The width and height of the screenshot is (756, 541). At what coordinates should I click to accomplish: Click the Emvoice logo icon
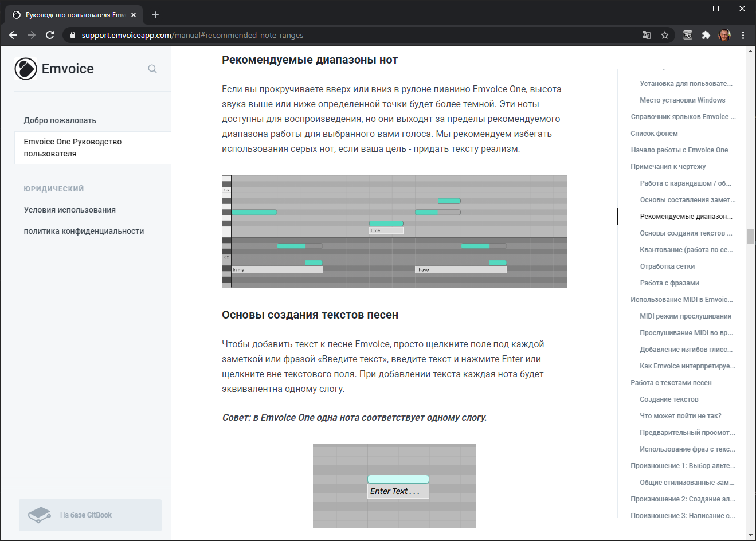[x=26, y=69]
